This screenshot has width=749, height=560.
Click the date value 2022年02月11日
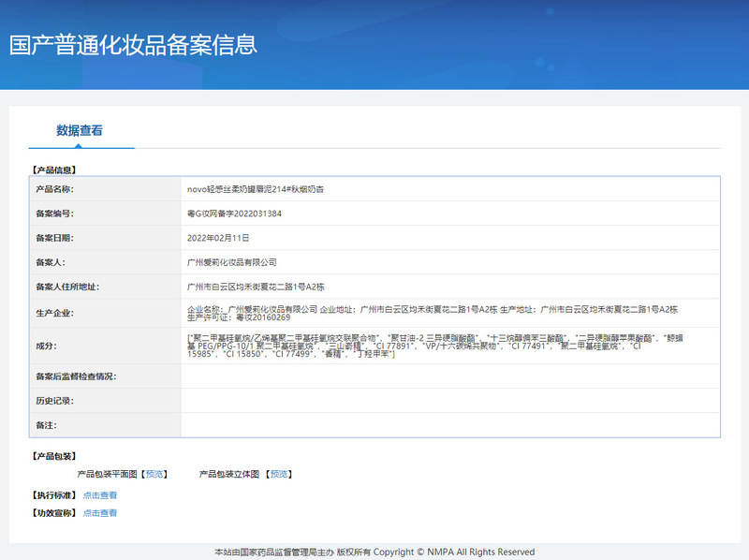218,238
